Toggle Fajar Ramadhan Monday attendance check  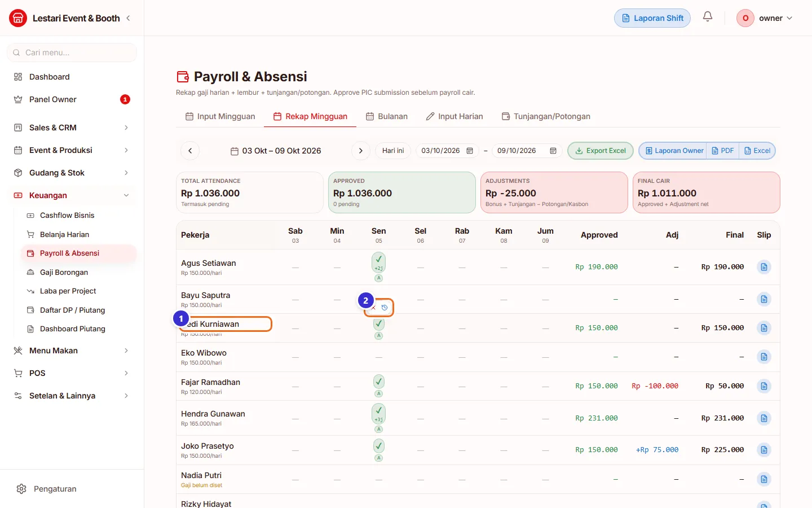379,382
